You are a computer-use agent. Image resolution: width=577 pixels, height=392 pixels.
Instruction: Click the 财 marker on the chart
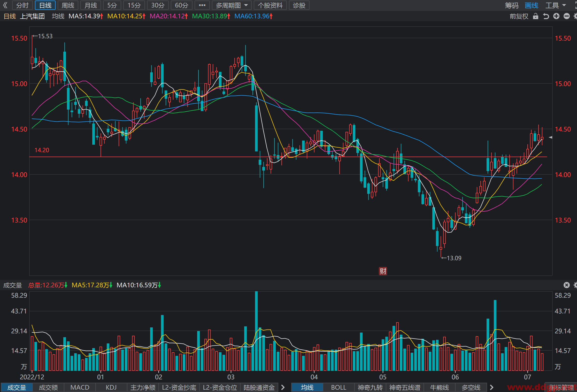point(383,271)
